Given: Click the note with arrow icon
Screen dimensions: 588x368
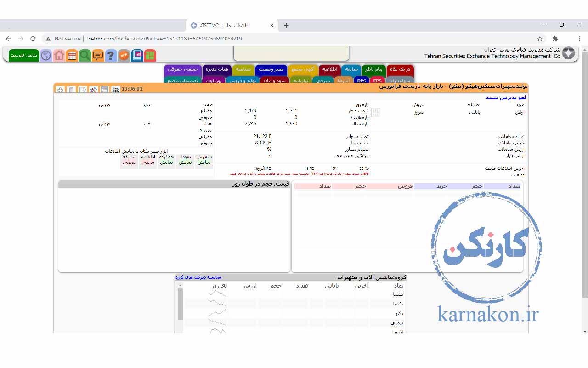Looking at the screenshot, I should tap(82, 89).
